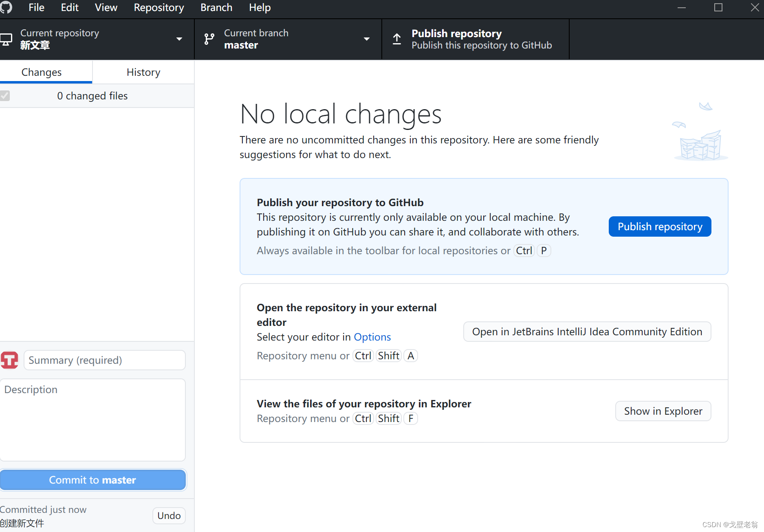Click the Show in Explorer button
The width and height of the screenshot is (764, 532).
[x=663, y=411]
